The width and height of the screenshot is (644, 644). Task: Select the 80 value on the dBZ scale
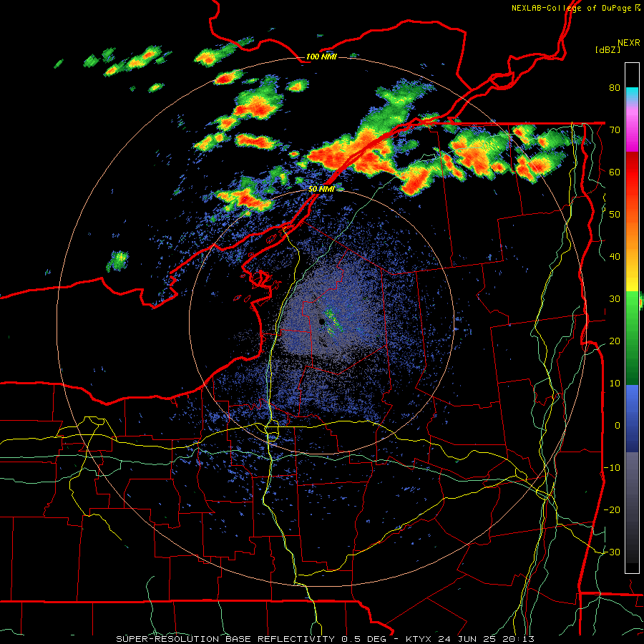(615, 87)
